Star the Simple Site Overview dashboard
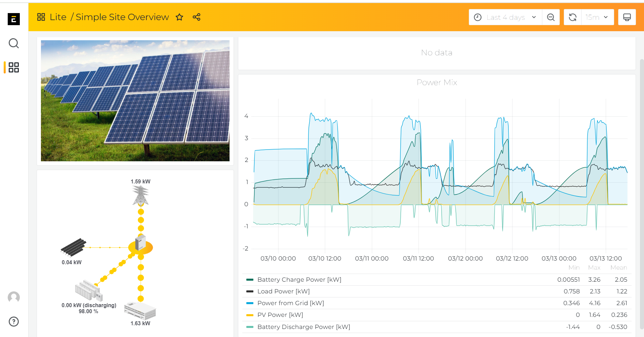 coord(180,17)
